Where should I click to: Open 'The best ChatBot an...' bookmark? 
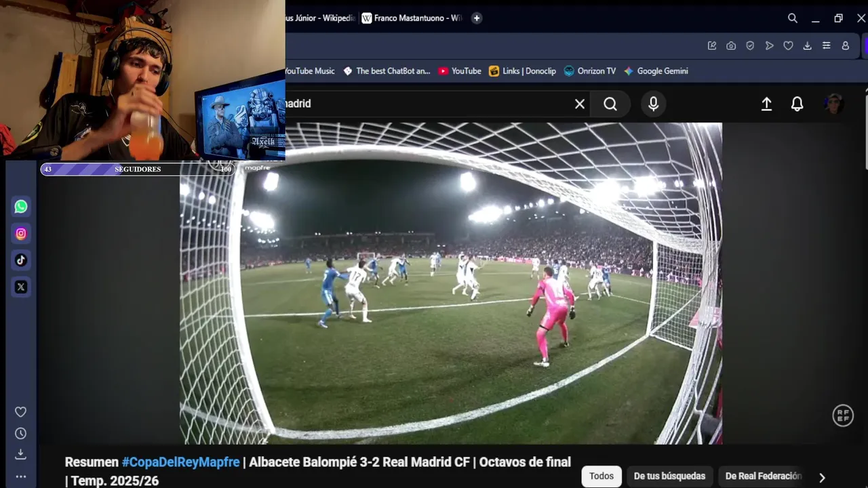coord(387,71)
